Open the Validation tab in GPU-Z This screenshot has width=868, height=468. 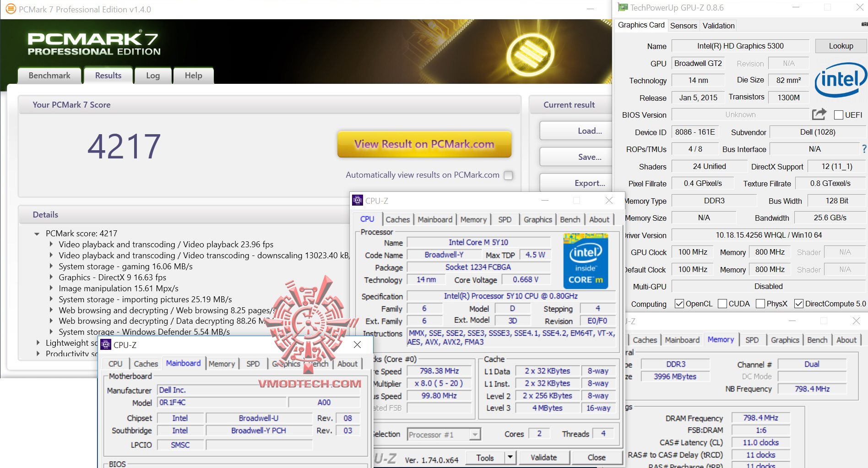(x=718, y=26)
